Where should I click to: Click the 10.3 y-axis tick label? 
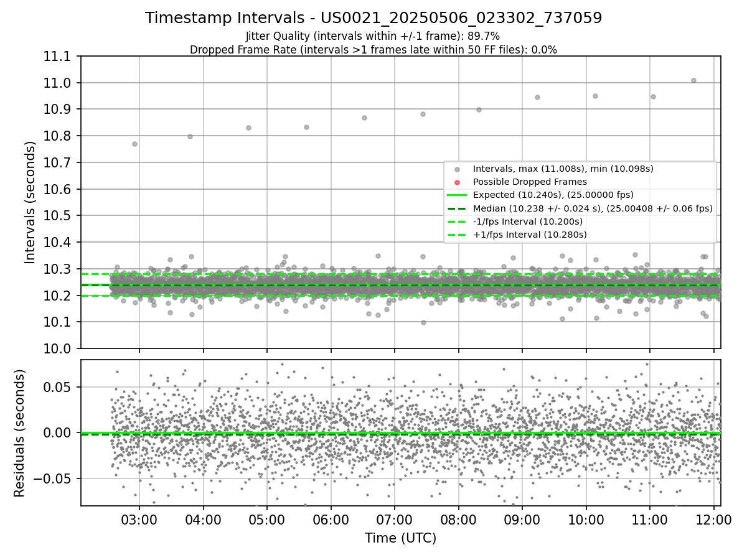[59, 269]
